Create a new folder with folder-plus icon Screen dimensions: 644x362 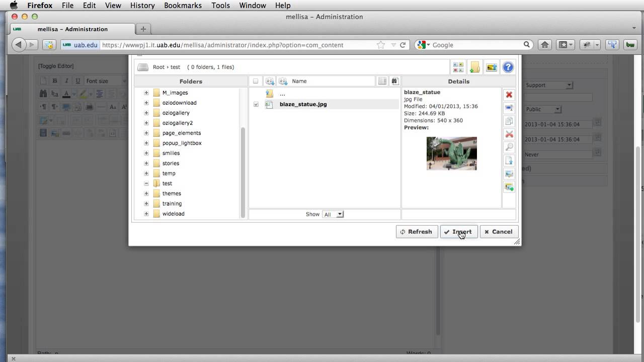point(474,67)
